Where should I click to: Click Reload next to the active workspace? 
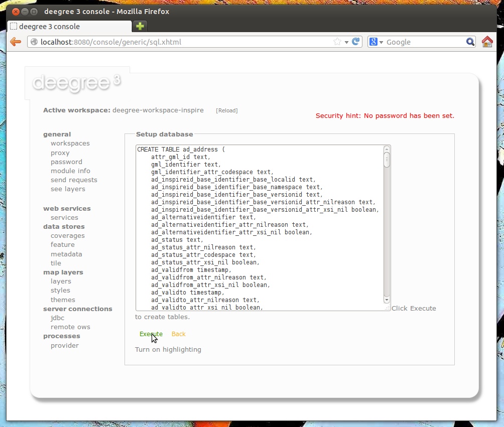(x=227, y=110)
